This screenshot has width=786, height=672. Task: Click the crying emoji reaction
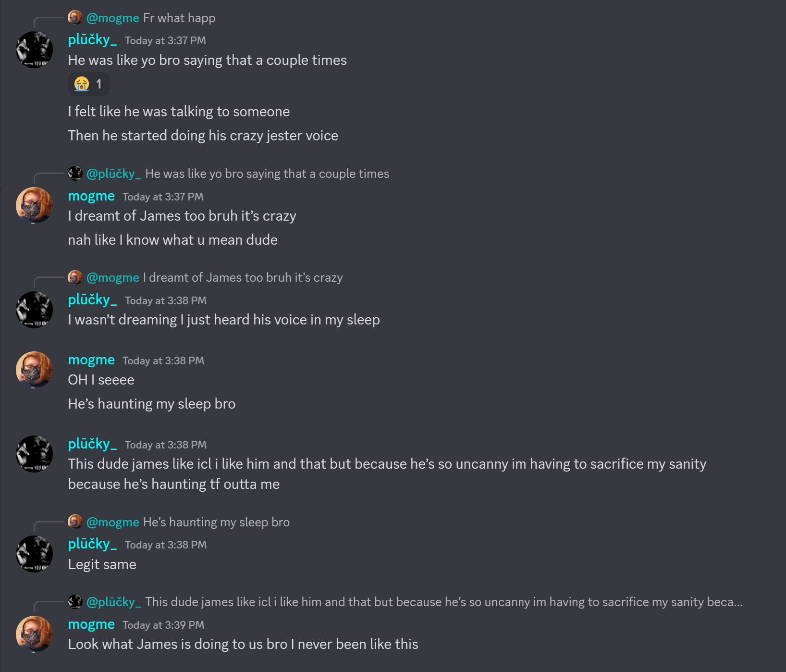(88, 84)
